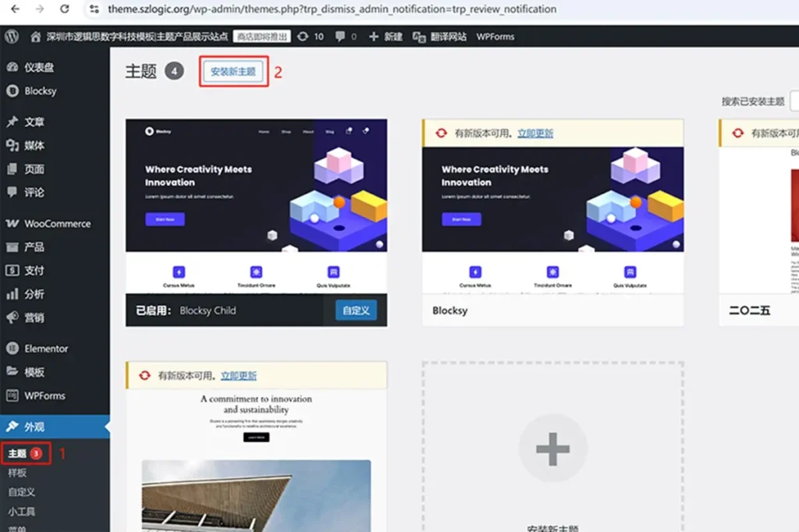The image size is (799, 532).
Task: Select the WooCommerce sidebar icon
Action: pos(11,224)
